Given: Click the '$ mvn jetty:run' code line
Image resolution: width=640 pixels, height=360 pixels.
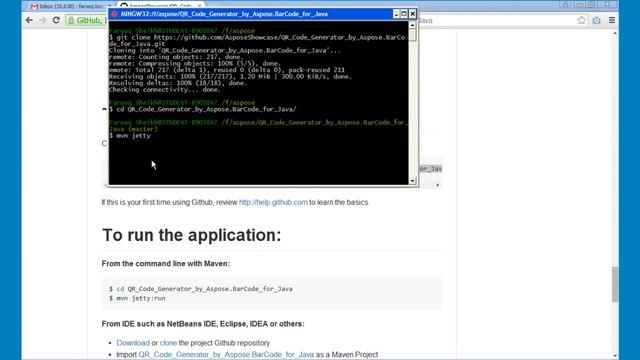Looking at the screenshot, I should pyautogui.click(x=137, y=298).
